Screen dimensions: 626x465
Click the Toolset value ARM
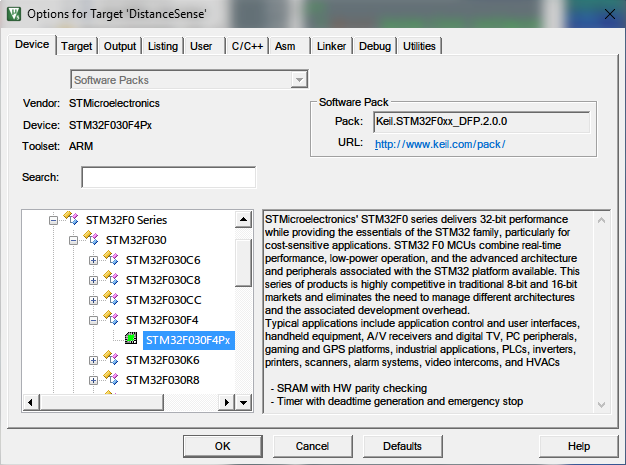pos(81,146)
